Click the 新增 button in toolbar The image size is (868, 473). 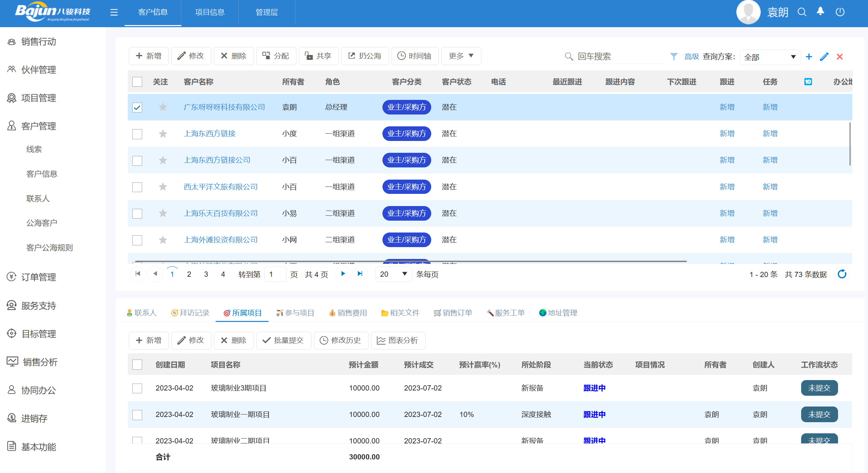(149, 56)
